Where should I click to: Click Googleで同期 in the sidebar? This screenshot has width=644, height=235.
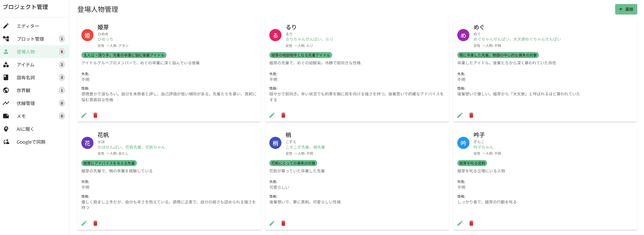[x=31, y=142]
